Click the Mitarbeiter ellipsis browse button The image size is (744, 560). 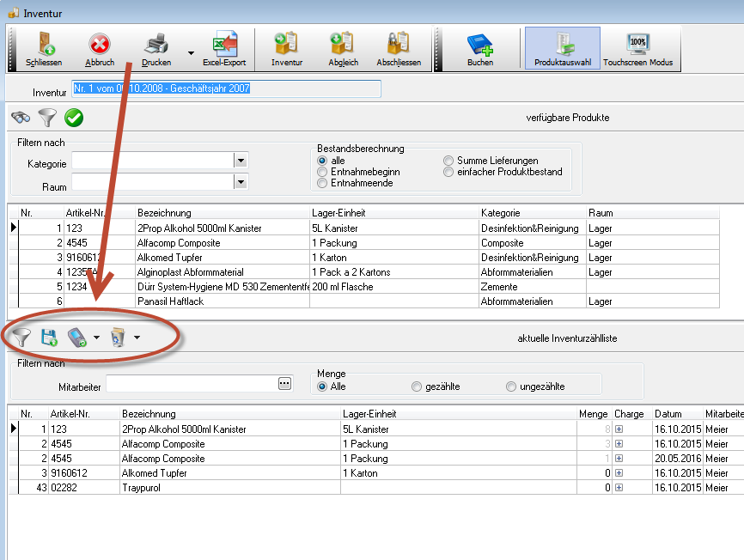tap(285, 384)
